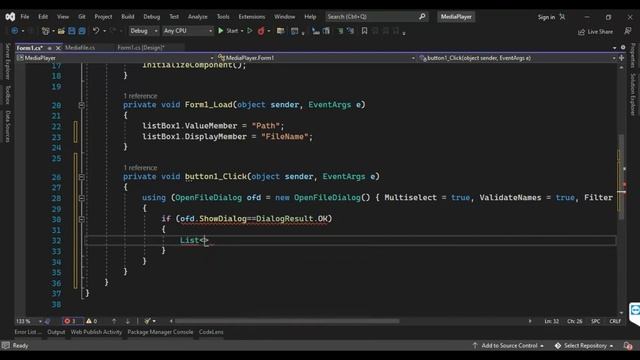Click Start Without Debugging outline play icon
This screenshot has width=640, height=360.
pos(250,31)
